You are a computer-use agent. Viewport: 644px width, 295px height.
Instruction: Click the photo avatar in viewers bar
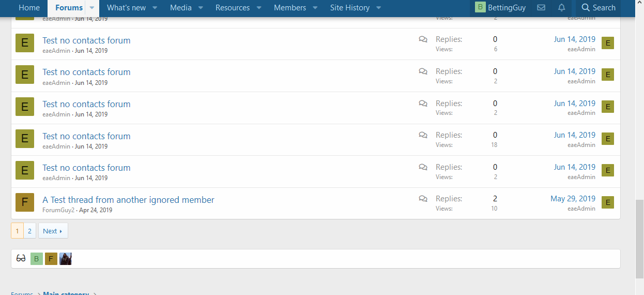pyautogui.click(x=66, y=259)
